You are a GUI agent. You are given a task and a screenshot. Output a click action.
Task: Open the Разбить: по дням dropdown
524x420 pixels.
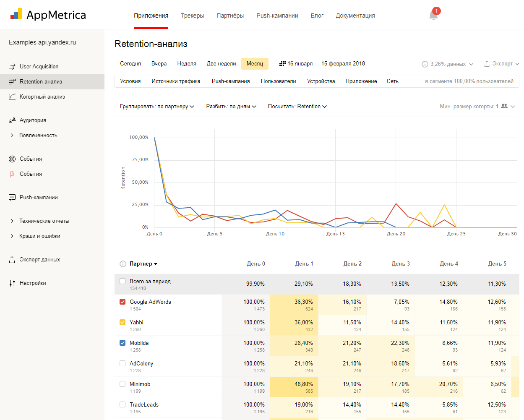coord(231,107)
